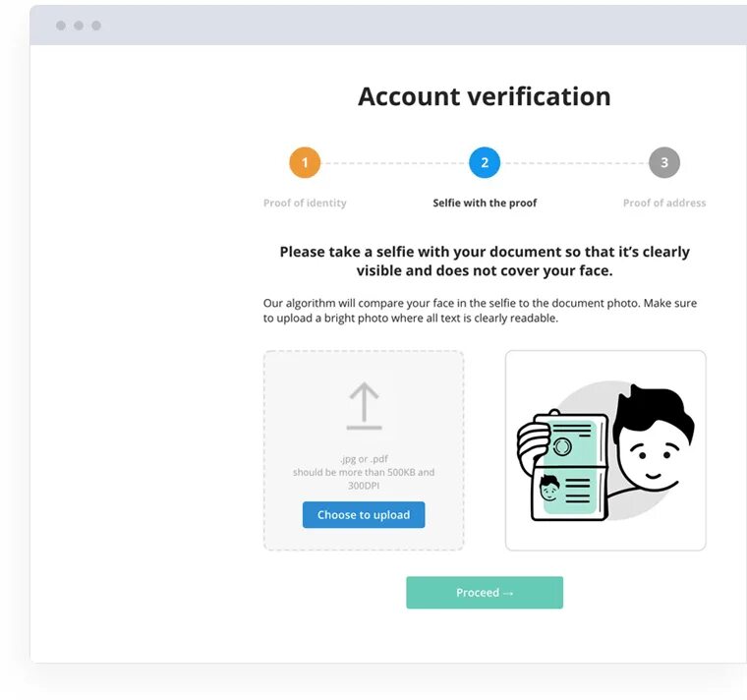Click the orange step 1 circle
Image resolution: width=747 pixels, height=700 pixels.
tap(305, 162)
